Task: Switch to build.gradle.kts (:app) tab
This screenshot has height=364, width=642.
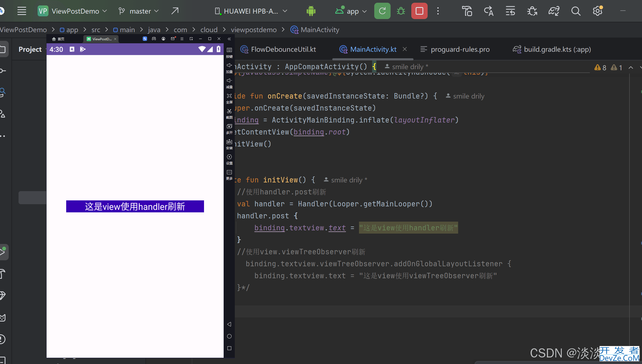Action: click(x=552, y=49)
